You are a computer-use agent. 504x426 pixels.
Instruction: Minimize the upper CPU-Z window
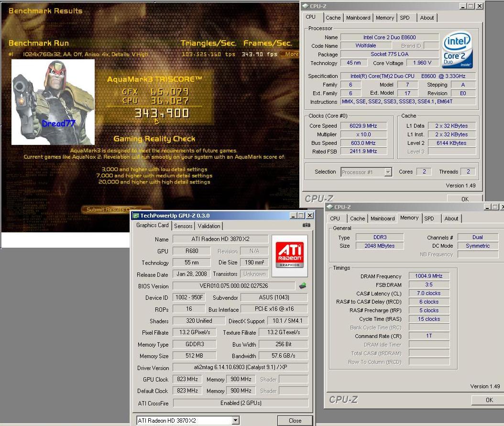[x=463, y=6]
